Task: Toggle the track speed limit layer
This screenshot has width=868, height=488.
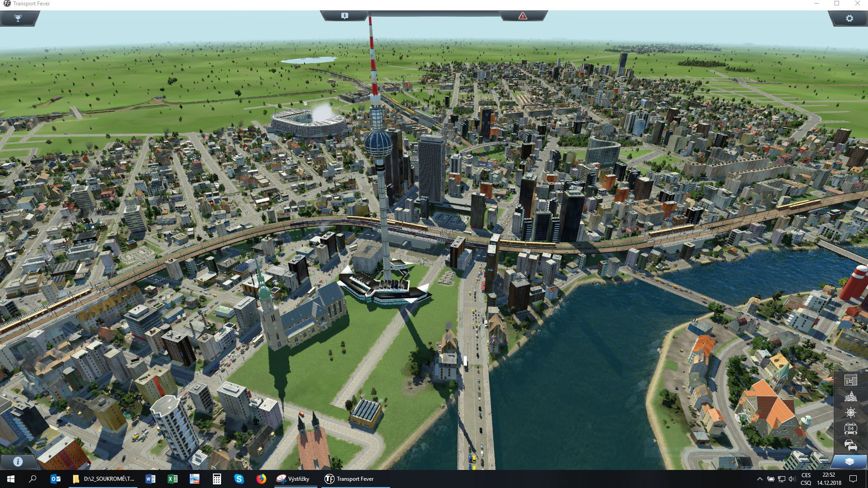Action: [x=850, y=429]
